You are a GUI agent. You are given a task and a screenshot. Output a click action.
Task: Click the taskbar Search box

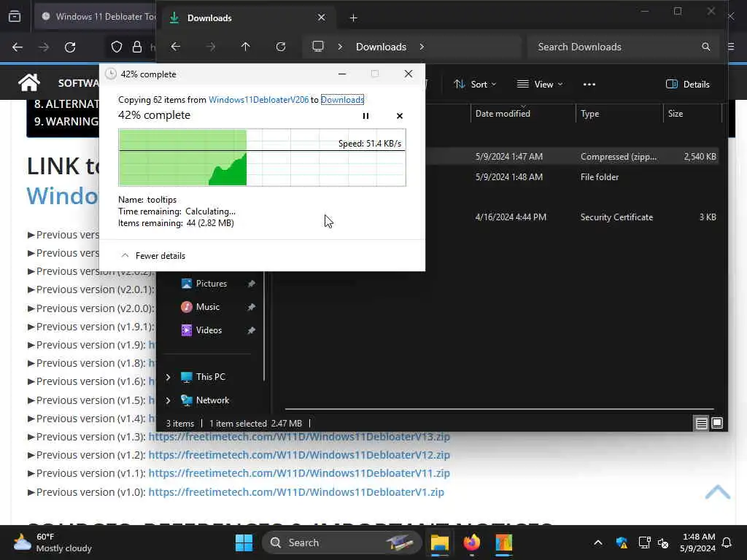tap(341, 542)
